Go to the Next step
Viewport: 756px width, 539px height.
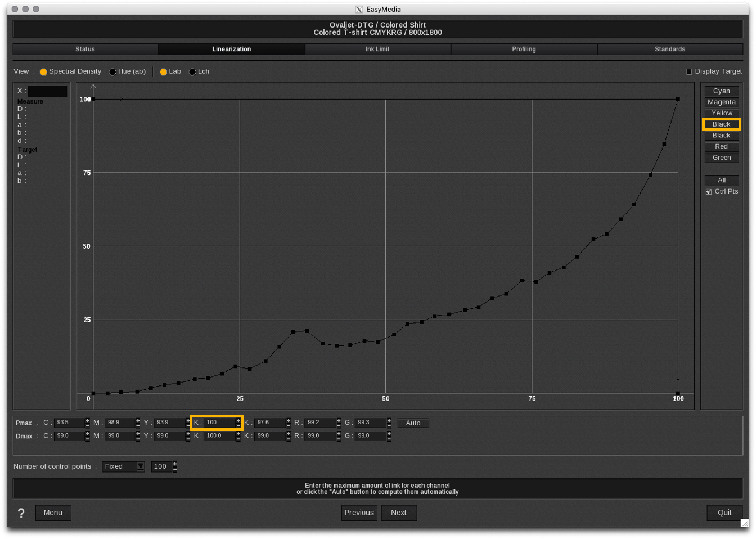click(399, 513)
